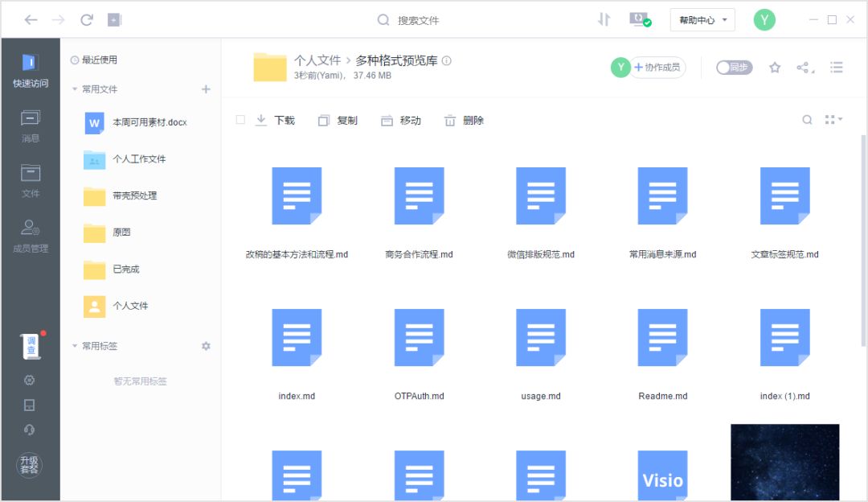Tick the select-all checkbox
Image resolution: width=868 pixels, height=502 pixels.
click(240, 120)
